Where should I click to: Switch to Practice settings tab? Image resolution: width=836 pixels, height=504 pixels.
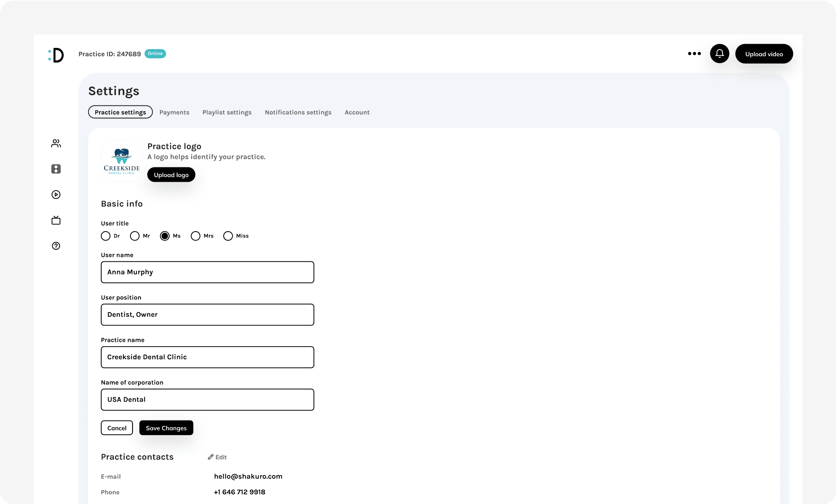tap(120, 112)
